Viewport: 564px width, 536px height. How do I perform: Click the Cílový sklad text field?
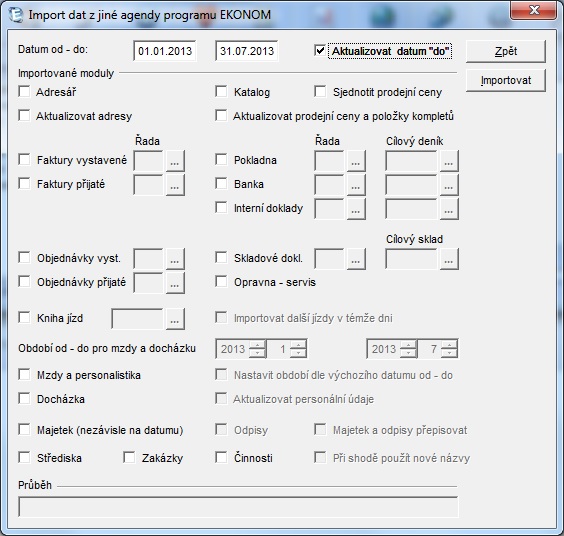411,259
